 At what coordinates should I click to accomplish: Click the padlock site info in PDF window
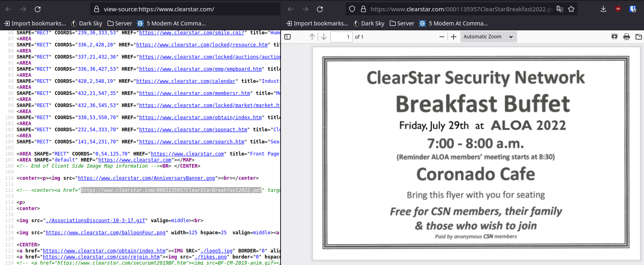click(x=363, y=9)
